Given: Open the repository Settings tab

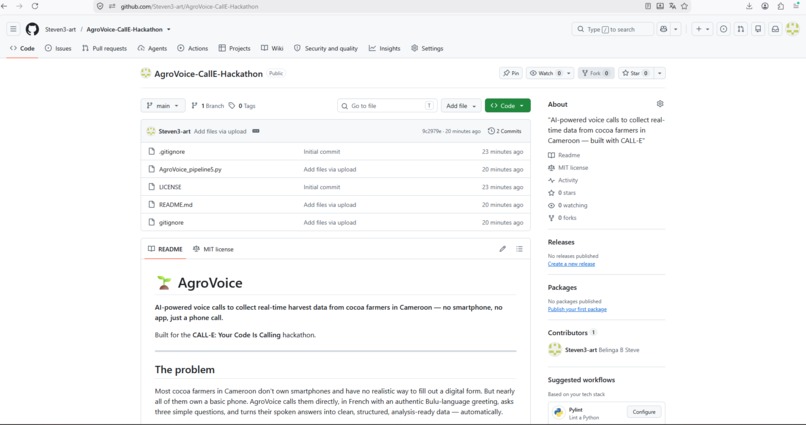Looking at the screenshot, I should click(427, 48).
